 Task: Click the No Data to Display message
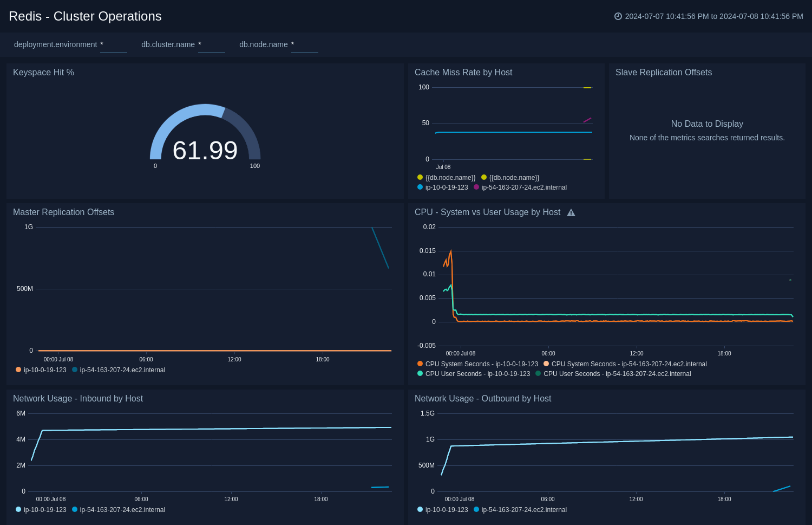(x=707, y=124)
